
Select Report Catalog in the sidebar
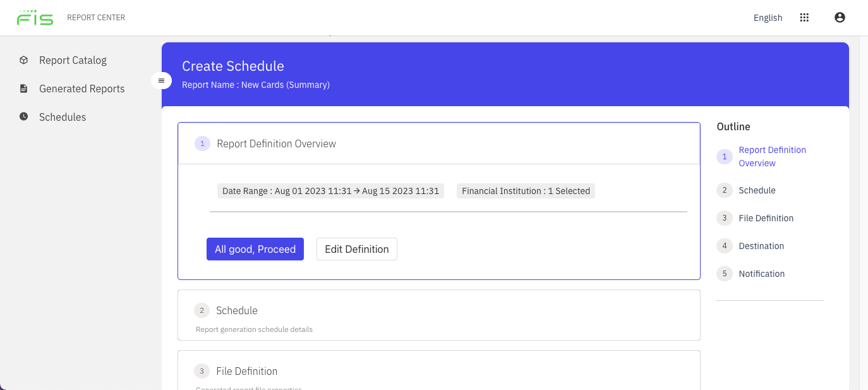point(72,60)
